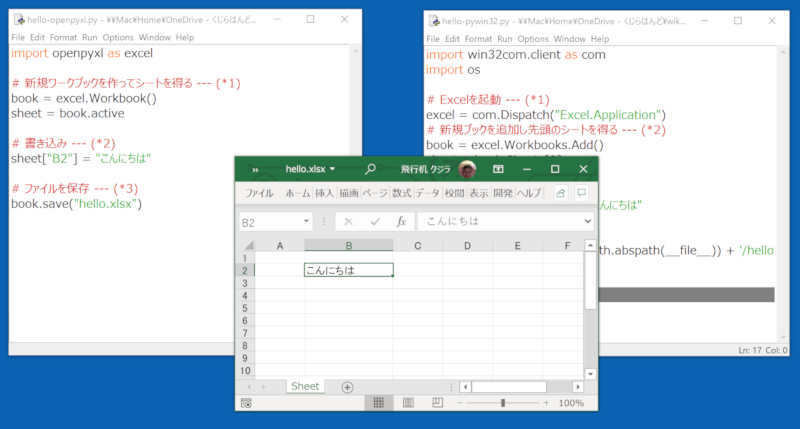Open Format menu in hello-openpyxl window
Screen dimensions: 800x429
pyautogui.click(x=63, y=37)
